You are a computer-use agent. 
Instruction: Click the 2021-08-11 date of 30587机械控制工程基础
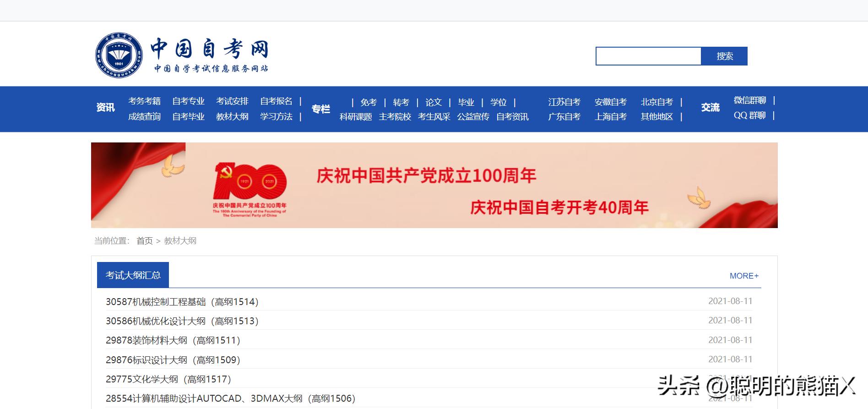click(730, 301)
